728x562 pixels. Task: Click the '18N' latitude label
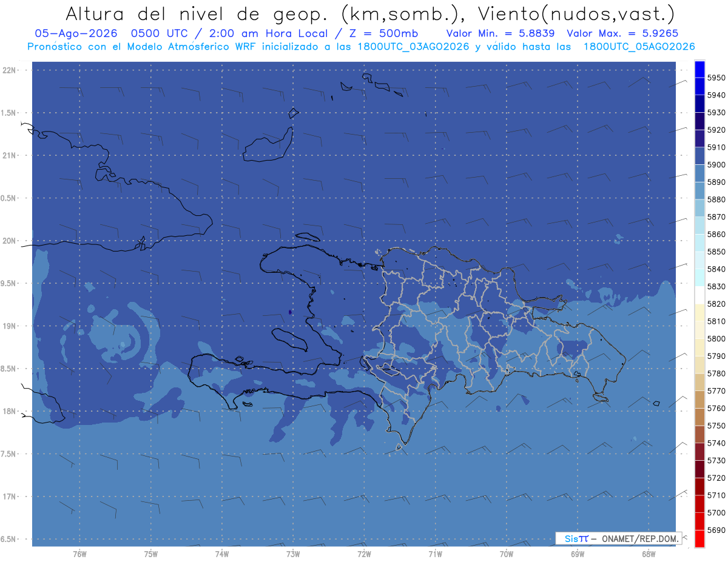11,411
